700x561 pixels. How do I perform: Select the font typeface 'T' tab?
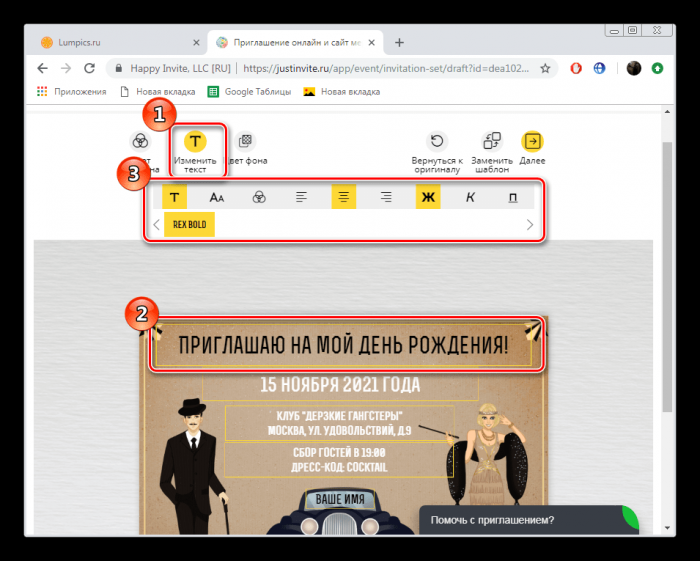click(x=175, y=197)
